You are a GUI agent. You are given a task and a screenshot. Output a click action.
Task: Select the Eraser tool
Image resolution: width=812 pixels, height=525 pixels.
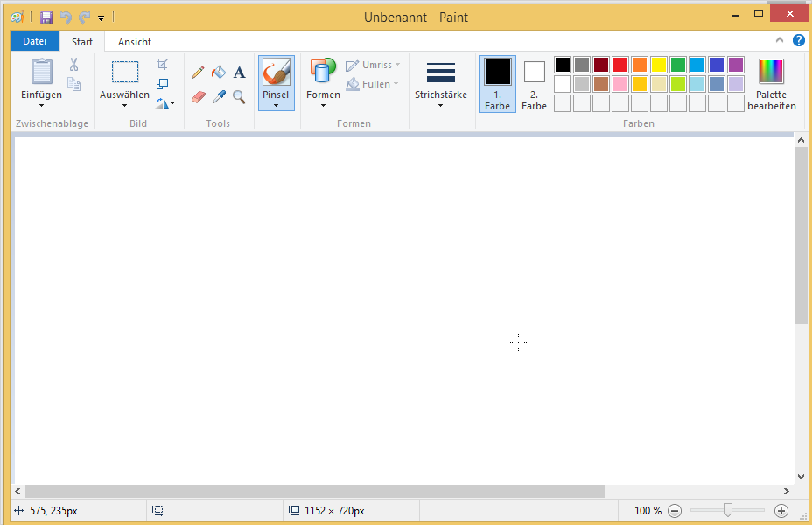(x=199, y=96)
